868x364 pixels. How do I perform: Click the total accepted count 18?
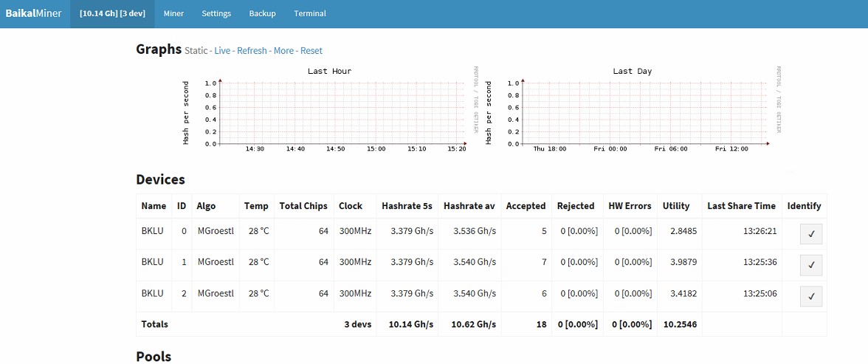click(542, 324)
